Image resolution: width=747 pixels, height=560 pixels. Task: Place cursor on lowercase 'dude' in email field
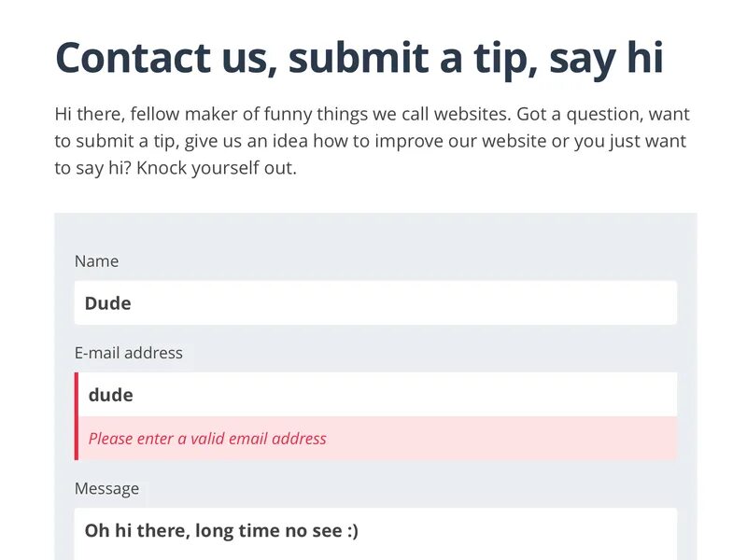pos(111,395)
